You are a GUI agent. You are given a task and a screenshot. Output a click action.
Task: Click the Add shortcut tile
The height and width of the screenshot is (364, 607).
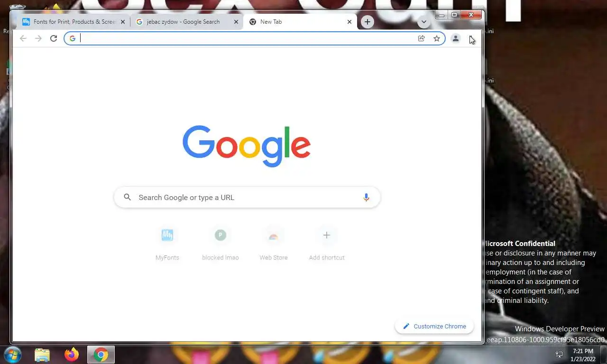point(327,244)
